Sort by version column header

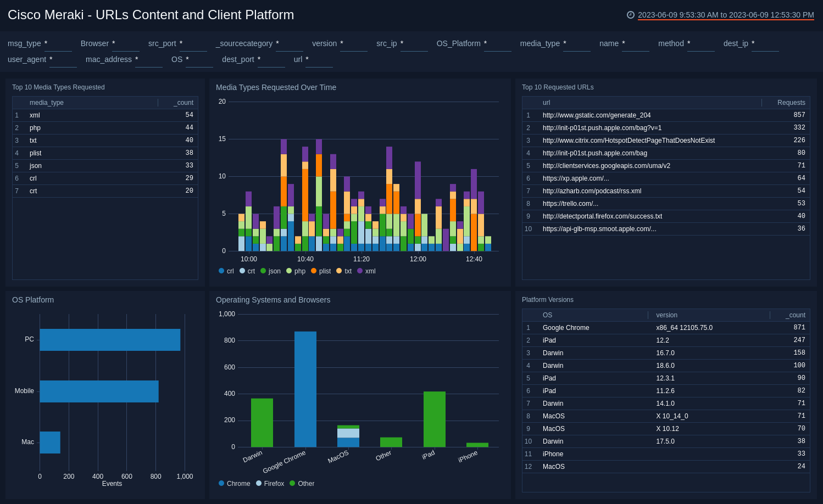[x=666, y=315]
